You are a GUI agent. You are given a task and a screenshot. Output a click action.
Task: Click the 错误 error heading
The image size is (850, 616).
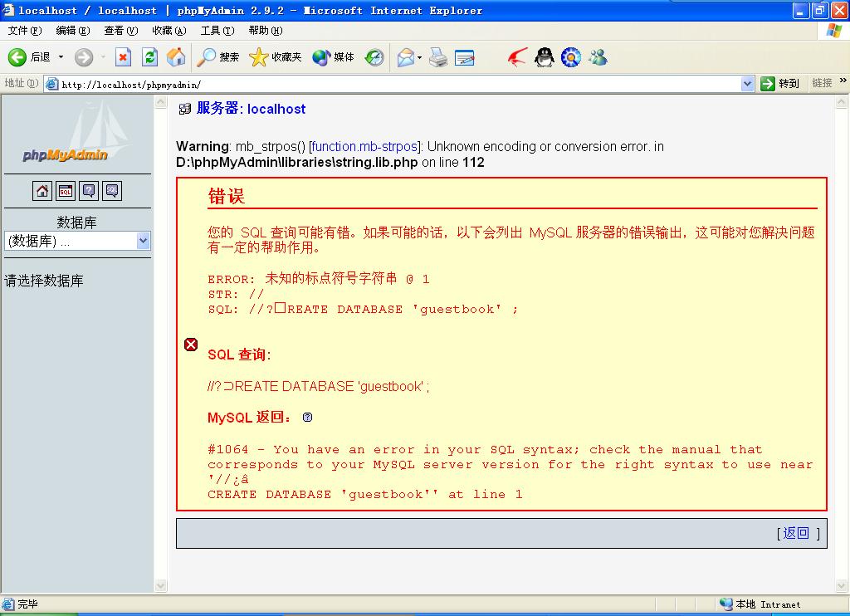tap(227, 196)
